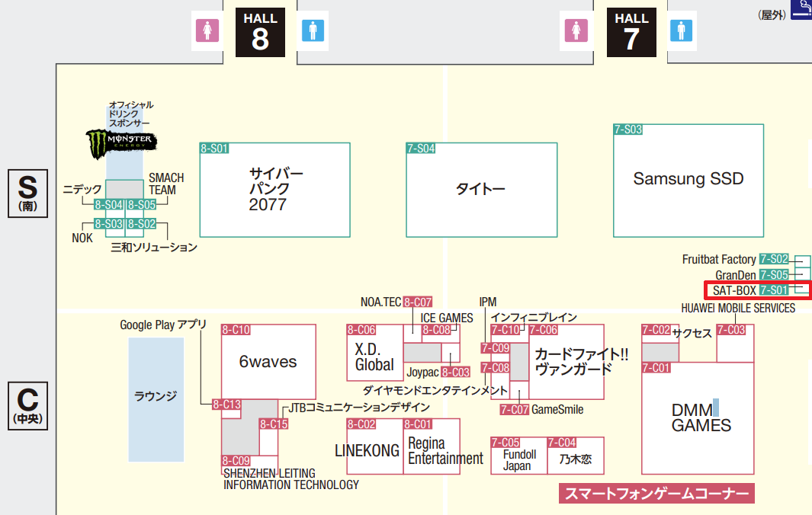Select the JTBコミュニケーションデザイン label
812x515 pixels.
pos(359,408)
